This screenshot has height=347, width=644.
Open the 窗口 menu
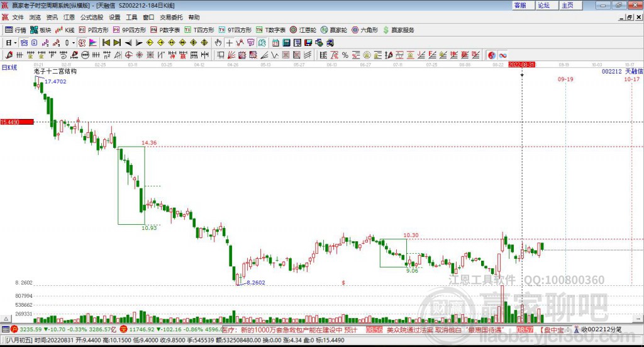[x=148, y=17]
